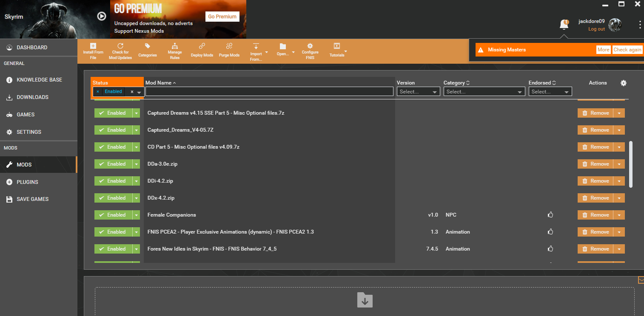Viewport: 644px width, 316px height.
Task: Toggle Enabled for Captured Dreams v4.15 SSE Part 5
Action: click(113, 113)
